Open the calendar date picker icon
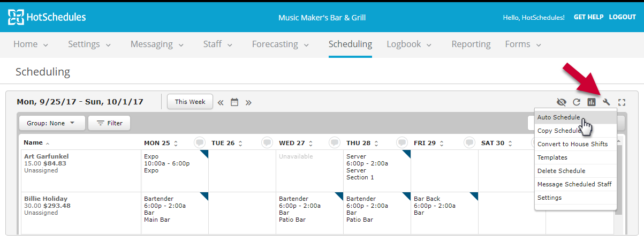 pyautogui.click(x=234, y=102)
